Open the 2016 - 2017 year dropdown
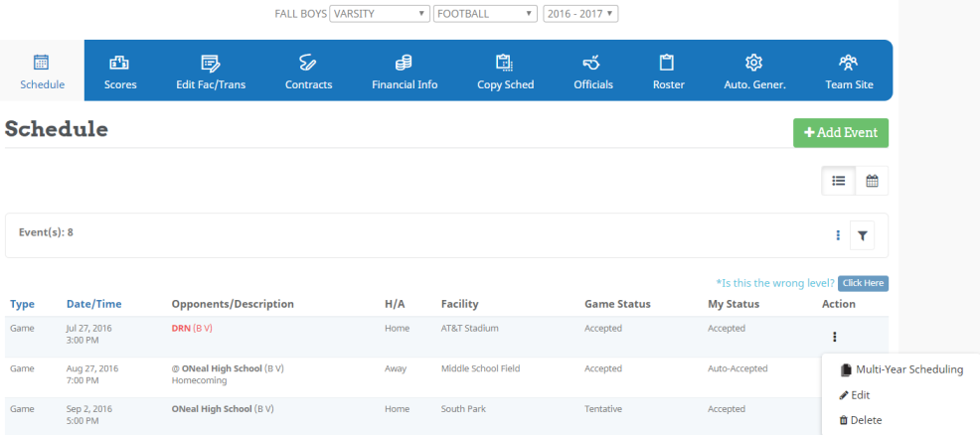 [x=580, y=14]
